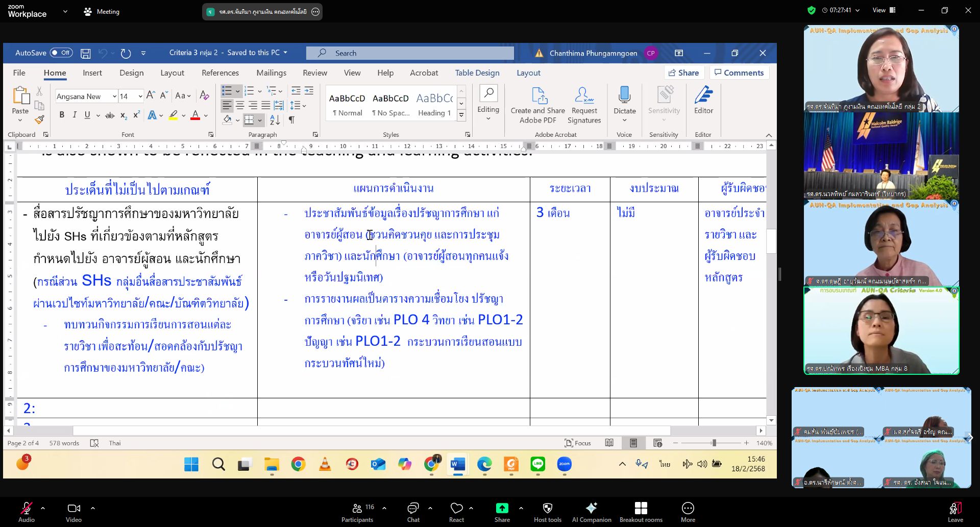Decrease indent in Paragraph group

(x=296, y=91)
